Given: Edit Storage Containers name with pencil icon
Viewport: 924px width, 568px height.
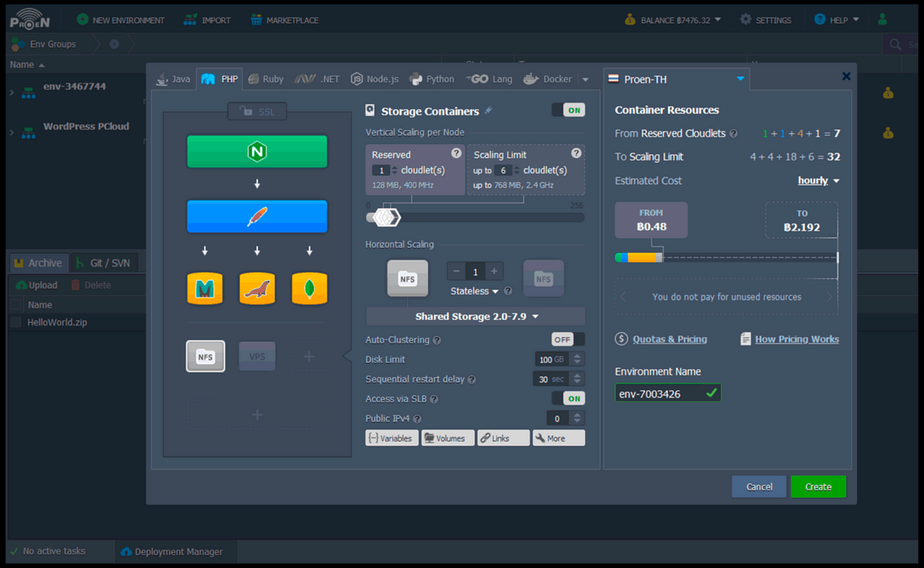Looking at the screenshot, I should [x=488, y=110].
